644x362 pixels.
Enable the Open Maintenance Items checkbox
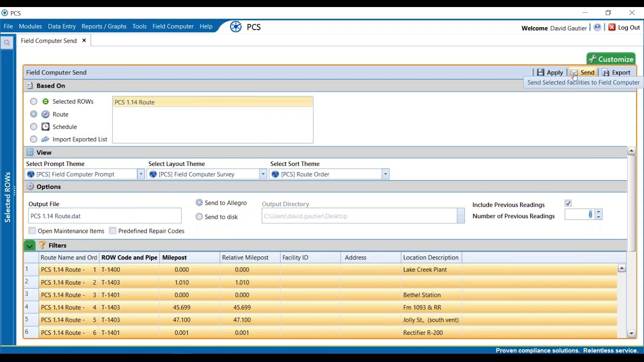32,231
